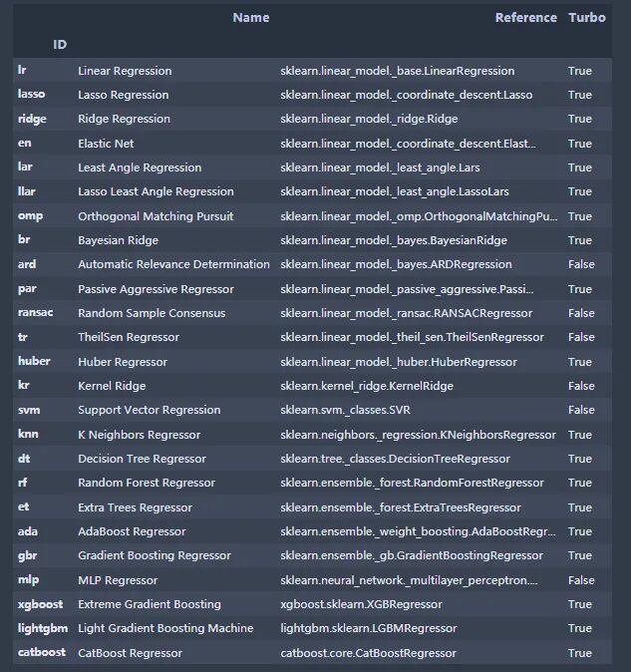The width and height of the screenshot is (631, 672).
Task: Click the 'Least Angle Regression' name cell
Action: coord(140,168)
